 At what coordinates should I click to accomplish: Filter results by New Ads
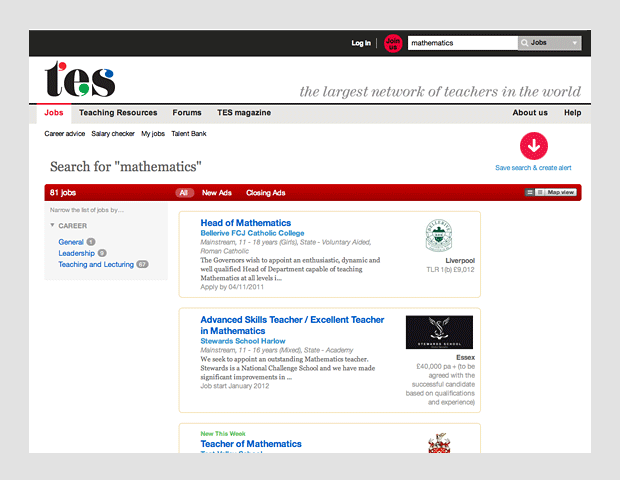[217, 193]
